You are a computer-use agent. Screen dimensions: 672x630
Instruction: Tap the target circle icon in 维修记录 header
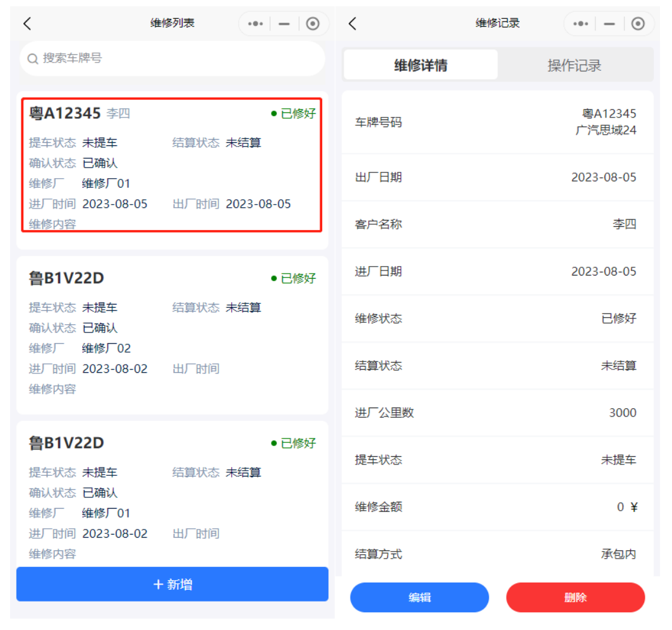(638, 24)
